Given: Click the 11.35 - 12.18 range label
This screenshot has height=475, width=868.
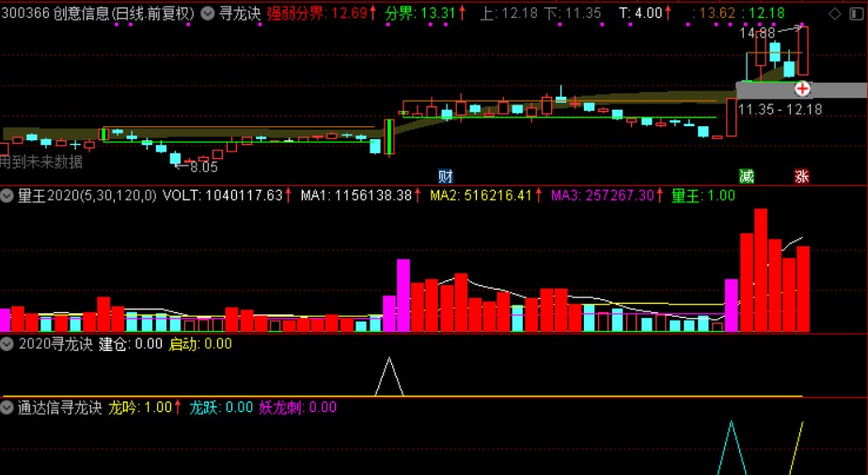Looking at the screenshot, I should [780, 110].
